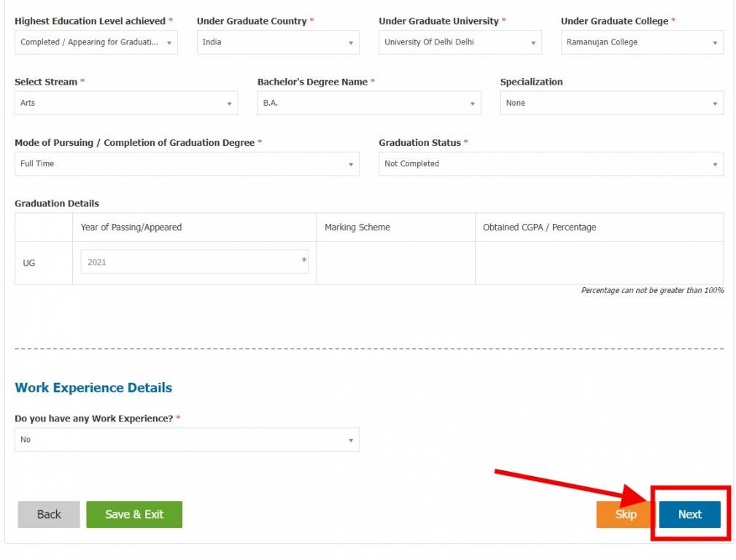736x560 pixels.
Task: Open the Specialization dropdown
Action: [x=611, y=103]
